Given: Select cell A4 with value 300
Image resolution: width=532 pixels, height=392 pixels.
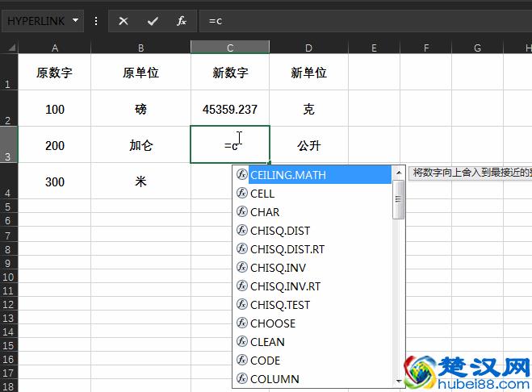Looking at the screenshot, I should click(55, 181).
